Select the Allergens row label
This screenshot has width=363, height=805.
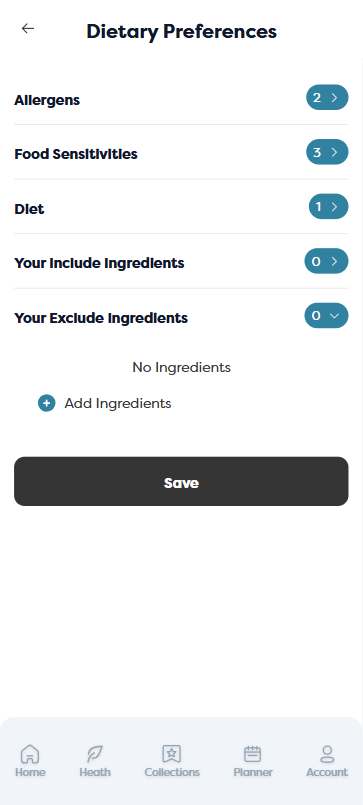(x=47, y=100)
